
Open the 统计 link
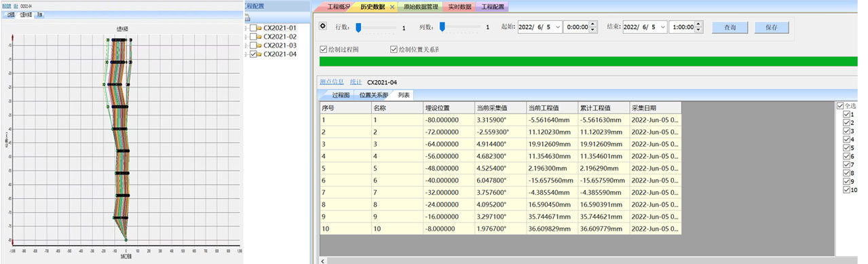(x=356, y=82)
